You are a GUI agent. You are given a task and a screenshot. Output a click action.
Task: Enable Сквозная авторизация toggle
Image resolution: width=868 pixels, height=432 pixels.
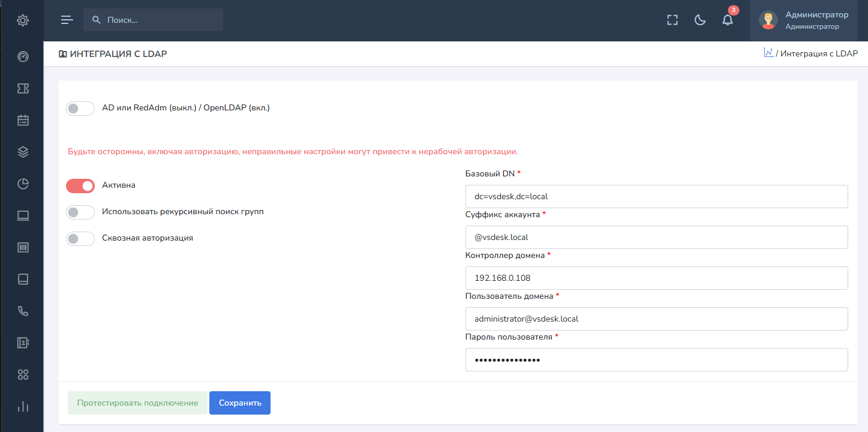pyautogui.click(x=80, y=239)
